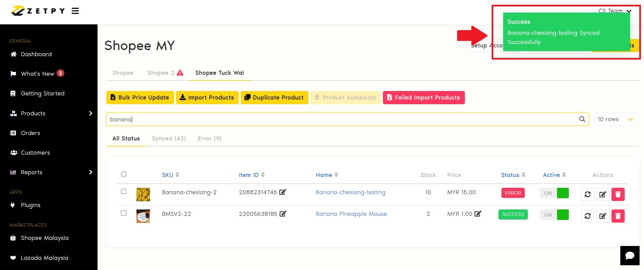The width and height of the screenshot is (644, 270).
Task: Open the chat widget bubble
Action: point(630,255)
